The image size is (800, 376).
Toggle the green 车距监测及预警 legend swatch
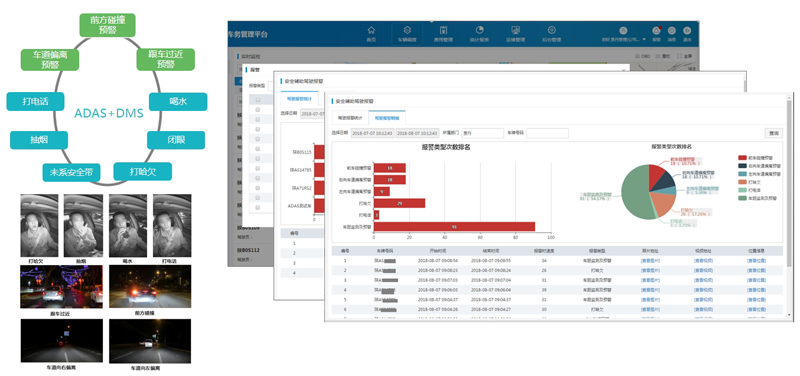tap(742, 197)
